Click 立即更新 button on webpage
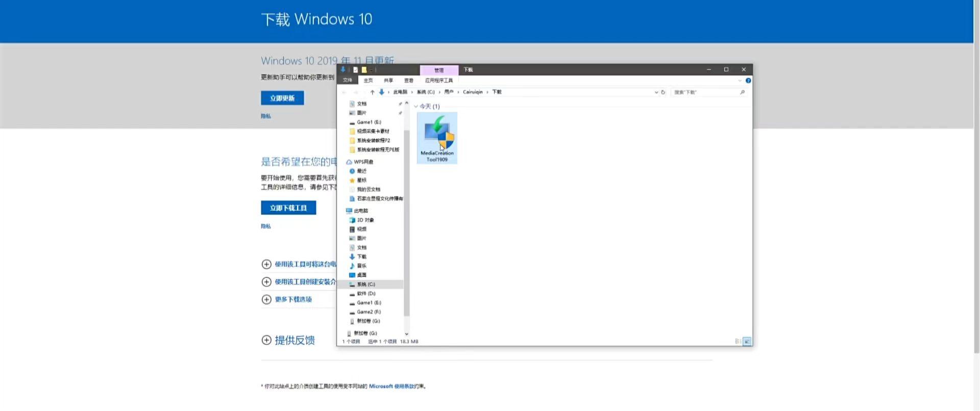Image resolution: width=980 pixels, height=411 pixels. coord(282,98)
